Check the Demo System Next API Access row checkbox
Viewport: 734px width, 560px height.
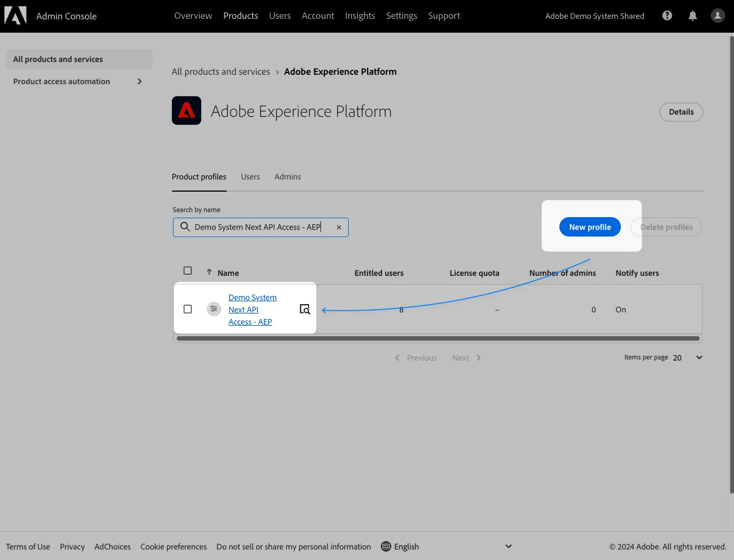pyautogui.click(x=187, y=309)
